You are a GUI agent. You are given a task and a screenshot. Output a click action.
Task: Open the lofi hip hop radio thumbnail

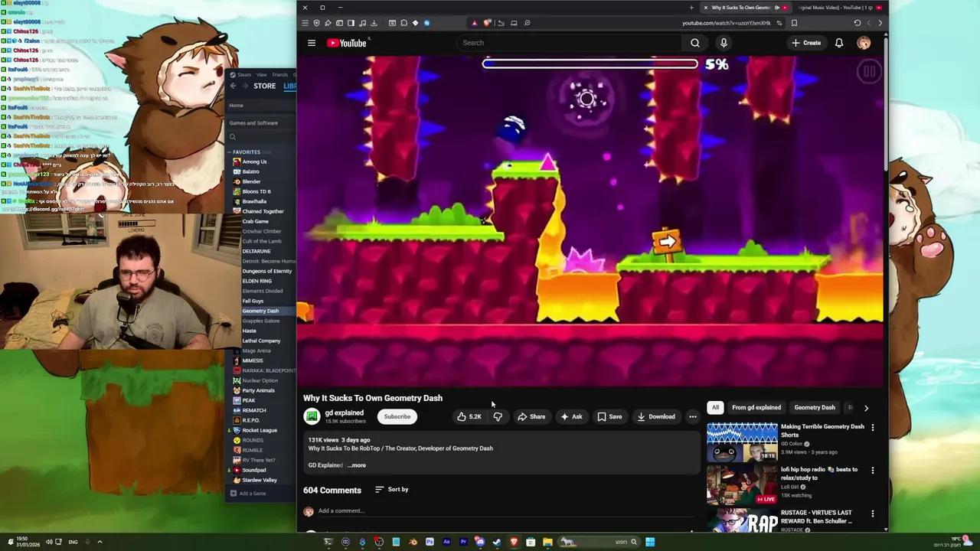[742, 485]
